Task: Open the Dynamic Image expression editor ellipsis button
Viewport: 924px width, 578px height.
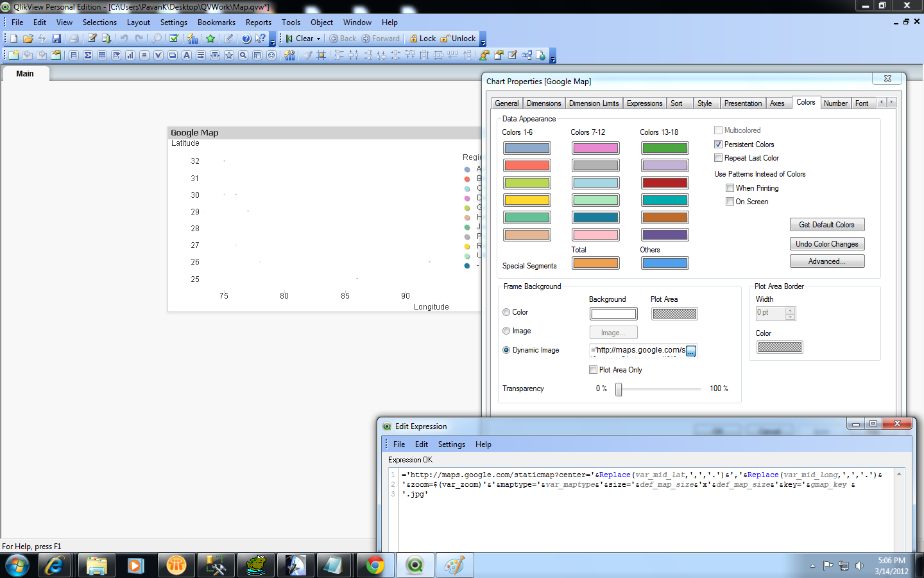Action: tap(691, 351)
